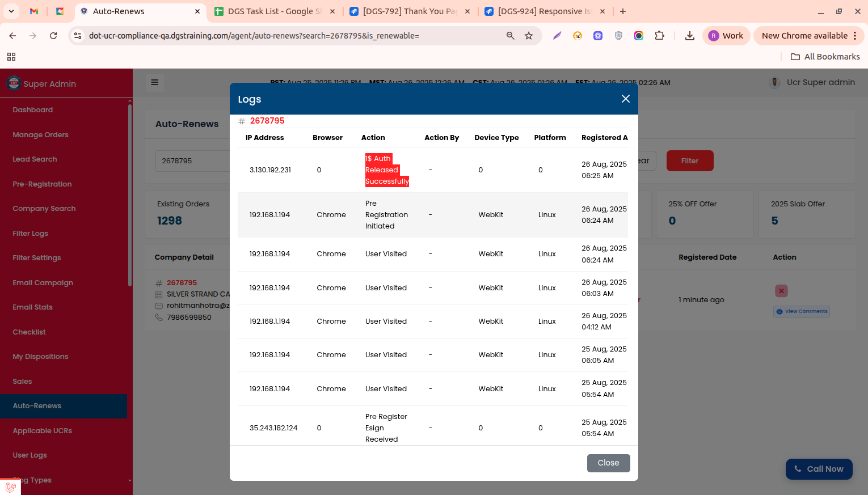The height and width of the screenshot is (495, 868).
Task: Toggle the hamburger sidebar menu icon
Action: [154, 82]
